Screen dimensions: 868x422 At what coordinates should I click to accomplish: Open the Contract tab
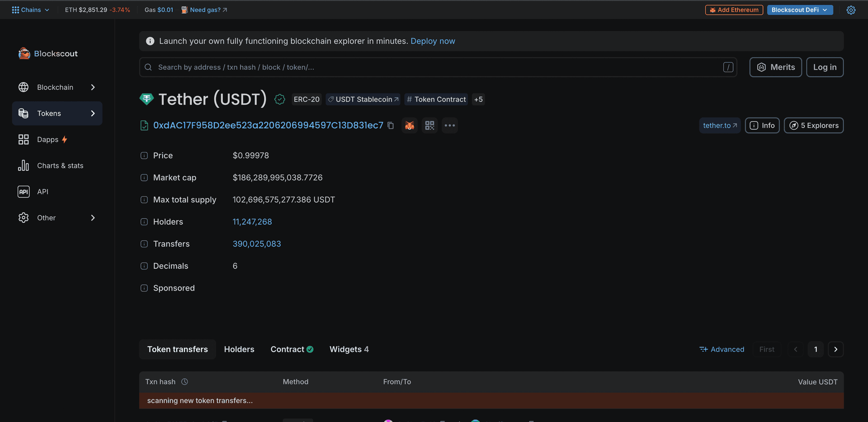coord(292,349)
